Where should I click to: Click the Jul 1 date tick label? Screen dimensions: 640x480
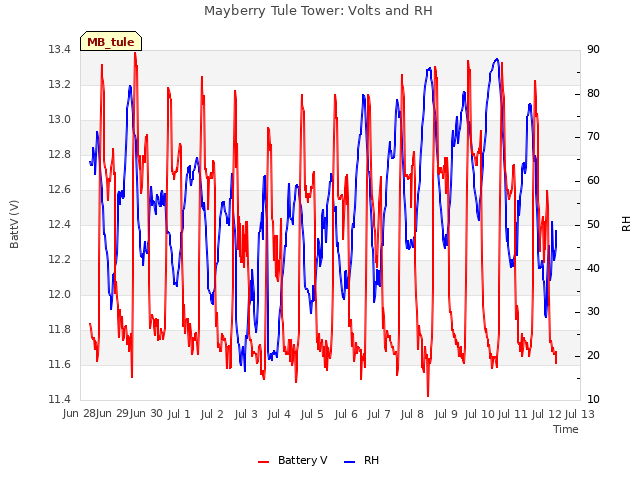tap(179, 414)
